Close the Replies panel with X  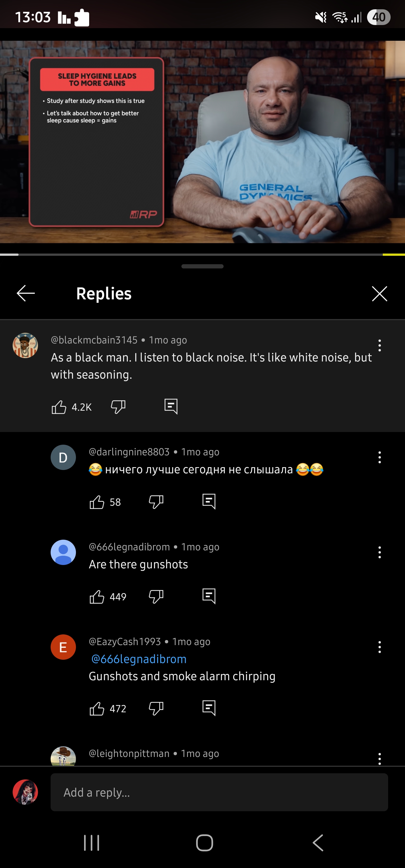(x=380, y=293)
